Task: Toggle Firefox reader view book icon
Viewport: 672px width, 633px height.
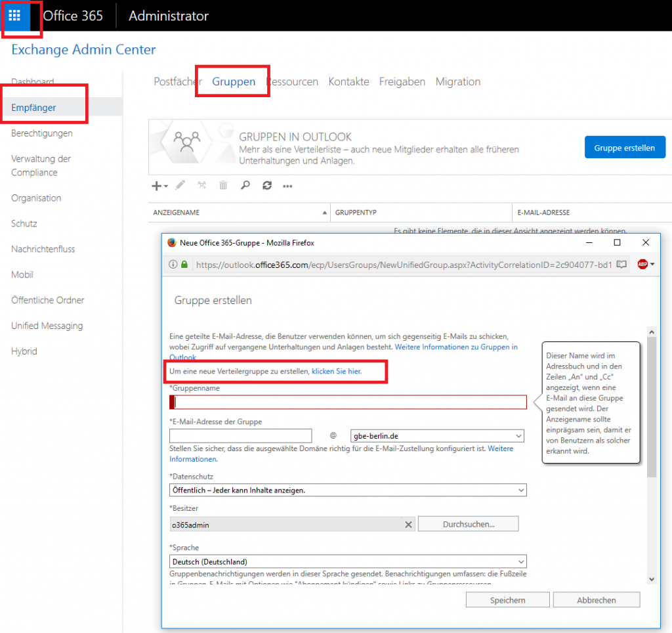Action: coord(621,265)
